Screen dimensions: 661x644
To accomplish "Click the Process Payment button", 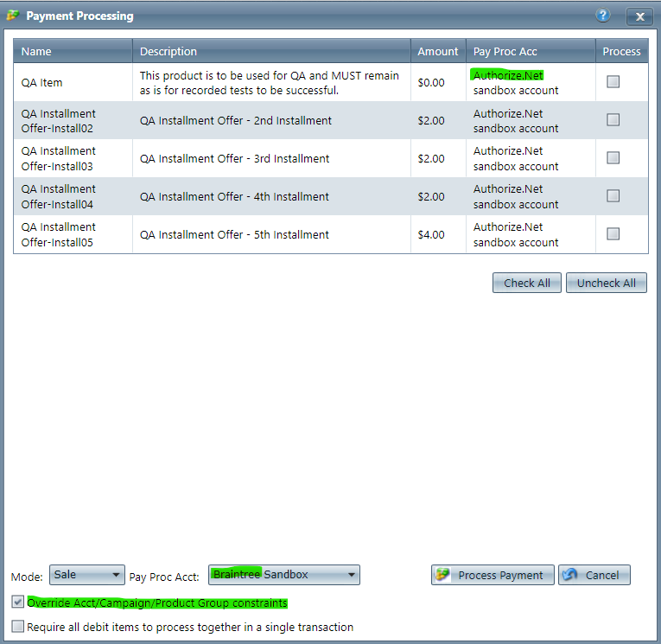I will tap(493, 575).
